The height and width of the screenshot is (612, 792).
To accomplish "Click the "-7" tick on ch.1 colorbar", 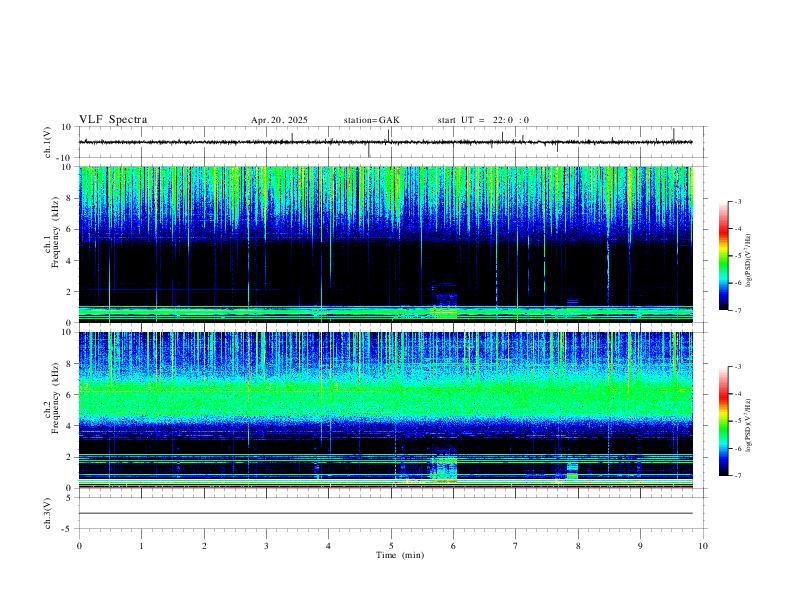I will coord(737,311).
